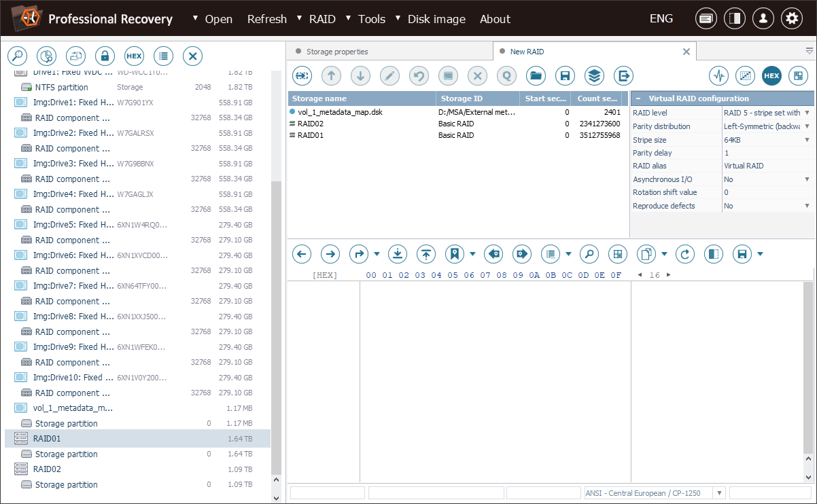The image size is (817, 504).
Task: Open the dropdown arrow beside hex list icon
Action: pyautogui.click(x=568, y=254)
